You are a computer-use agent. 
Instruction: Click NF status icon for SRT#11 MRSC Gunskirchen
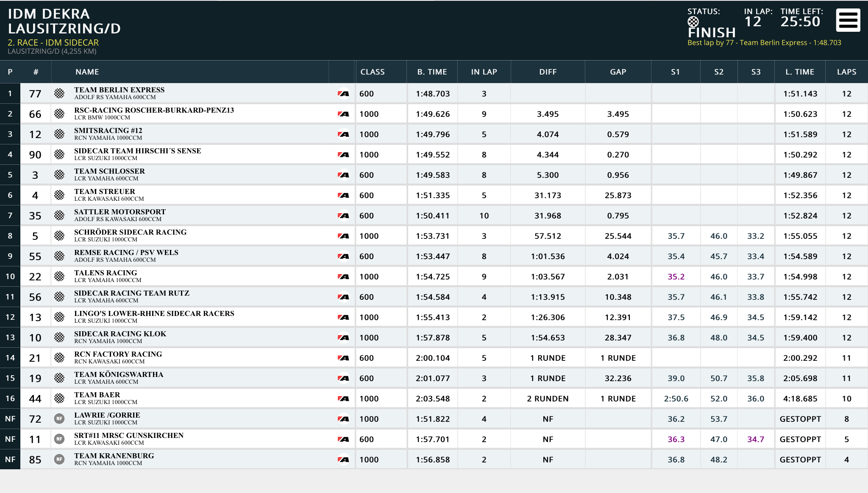click(59, 439)
